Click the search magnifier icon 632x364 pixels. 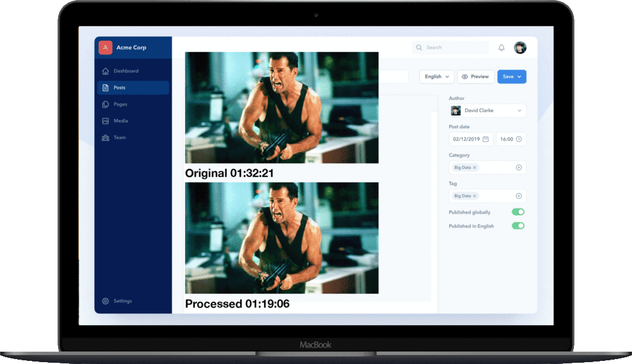pos(419,48)
